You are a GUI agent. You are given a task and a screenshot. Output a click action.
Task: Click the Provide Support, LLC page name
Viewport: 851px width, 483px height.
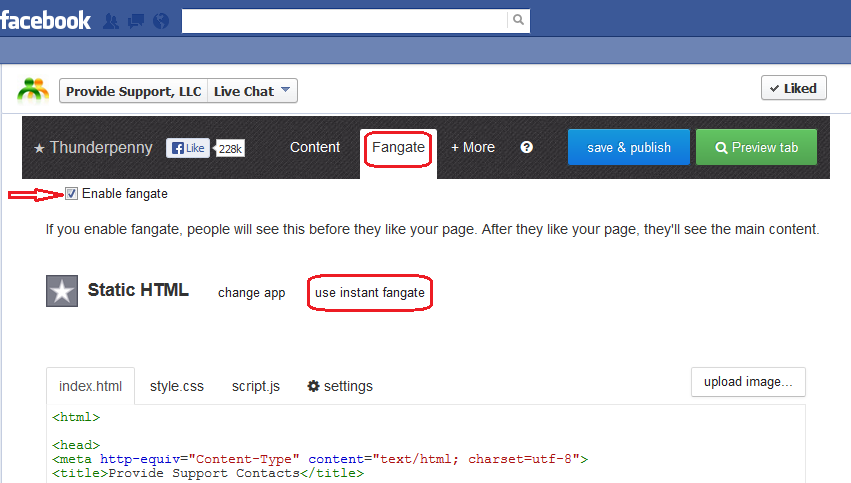(134, 91)
